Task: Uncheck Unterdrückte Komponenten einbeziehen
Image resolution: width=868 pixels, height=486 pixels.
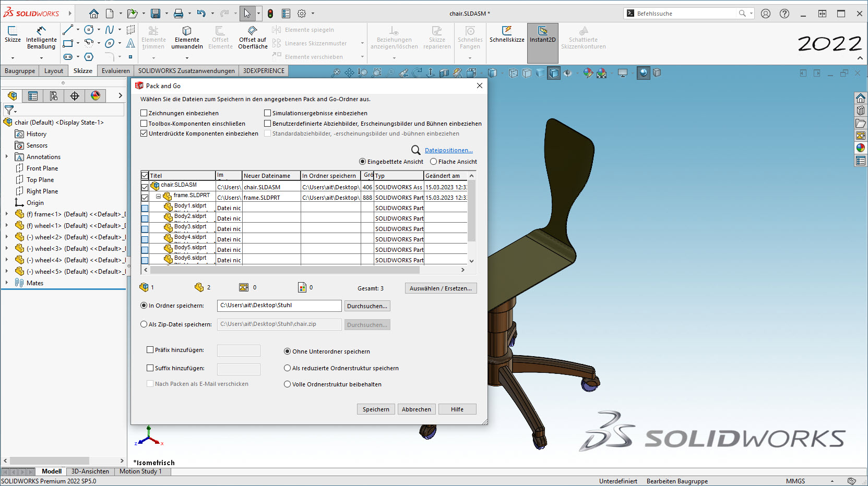Action: [x=144, y=133]
